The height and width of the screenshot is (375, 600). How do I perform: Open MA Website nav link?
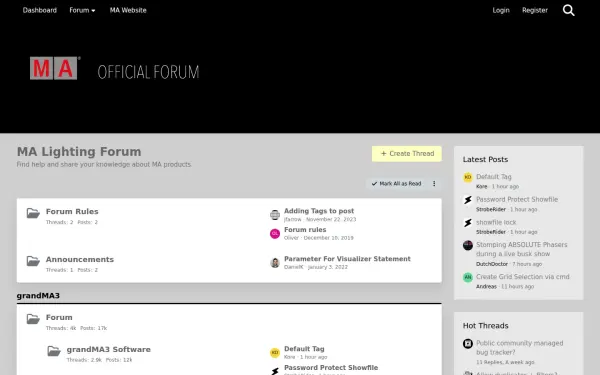click(128, 10)
